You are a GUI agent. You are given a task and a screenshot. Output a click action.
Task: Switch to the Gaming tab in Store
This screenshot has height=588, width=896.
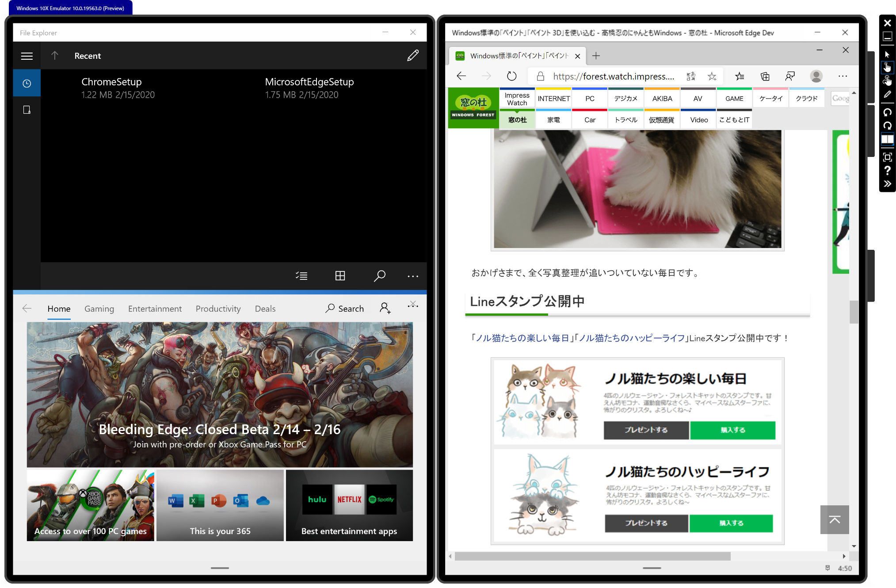tap(99, 309)
